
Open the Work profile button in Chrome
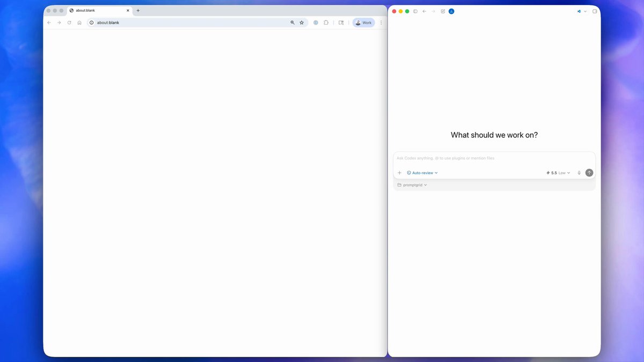click(364, 23)
